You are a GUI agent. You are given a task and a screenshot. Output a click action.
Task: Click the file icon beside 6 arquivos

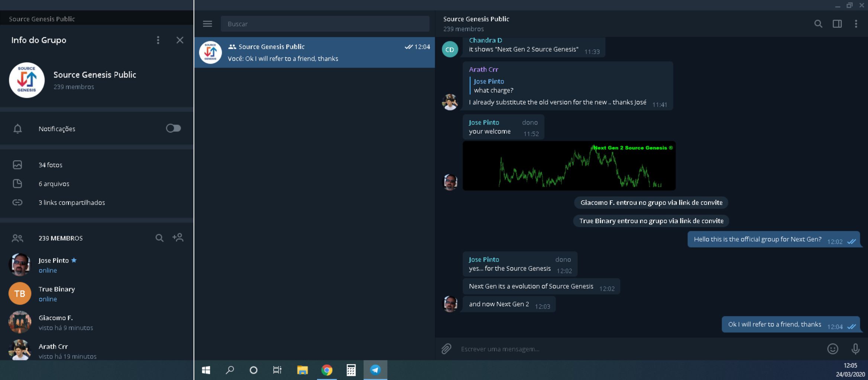pos(17,184)
